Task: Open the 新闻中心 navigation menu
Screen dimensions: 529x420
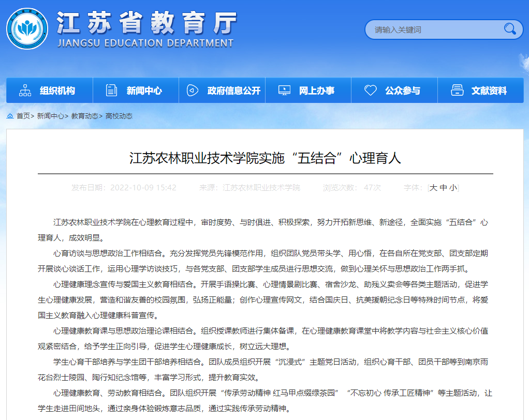Action: tap(144, 91)
